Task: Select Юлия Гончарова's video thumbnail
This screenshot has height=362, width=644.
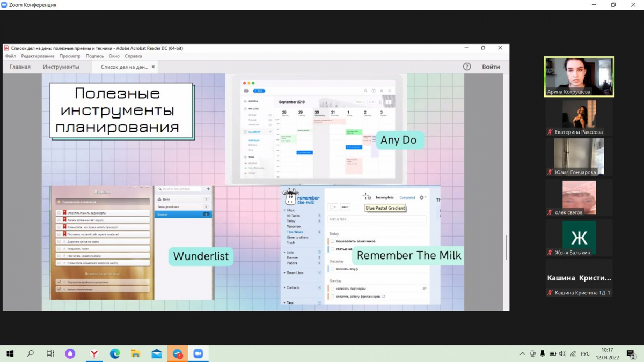Action: [579, 158]
